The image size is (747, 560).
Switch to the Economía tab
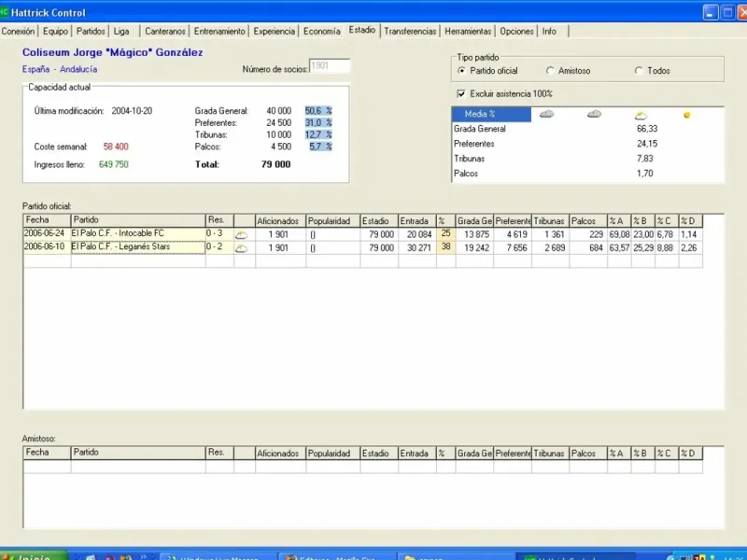[321, 32]
